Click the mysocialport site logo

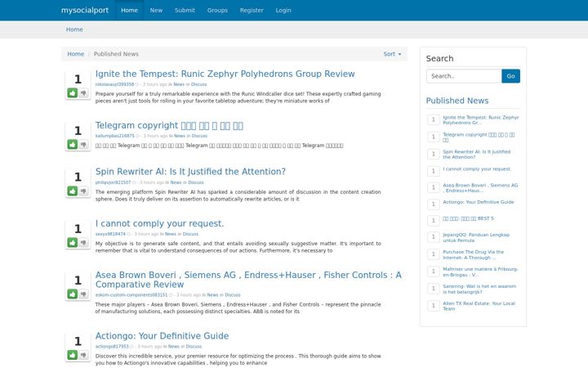pyautogui.click(x=85, y=10)
